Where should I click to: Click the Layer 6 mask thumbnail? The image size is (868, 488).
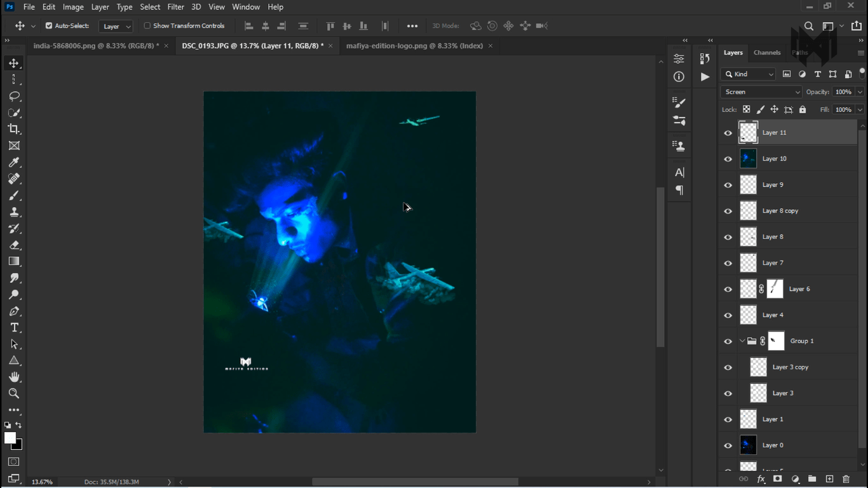click(x=775, y=289)
